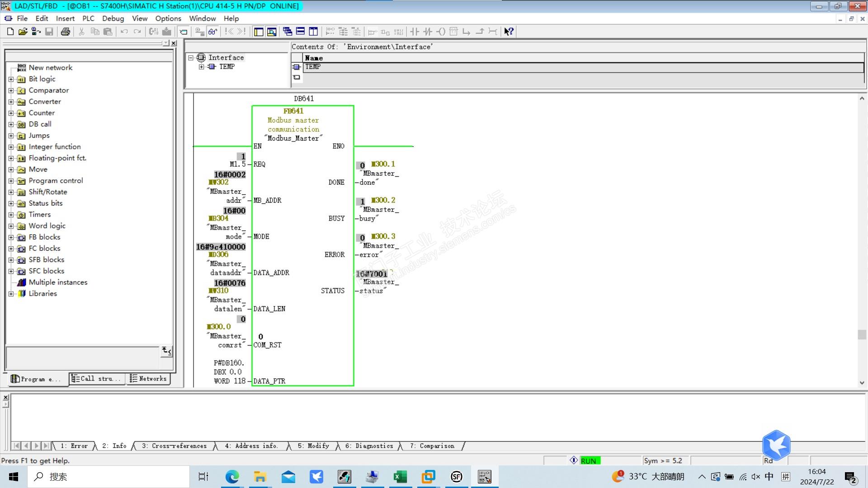
Task: Insert an output coil element
Action: pos(441,32)
